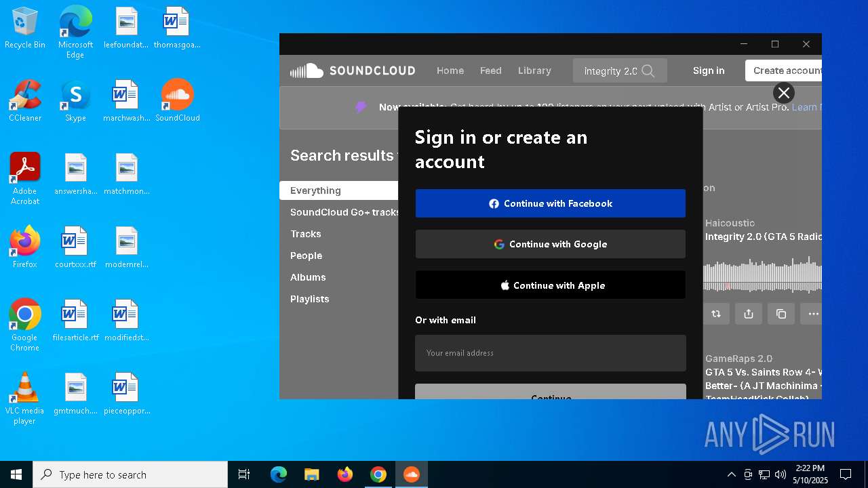Click the Integrity 2.0 track waveform
The height and width of the screenshot is (488, 868).
tap(763, 276)
